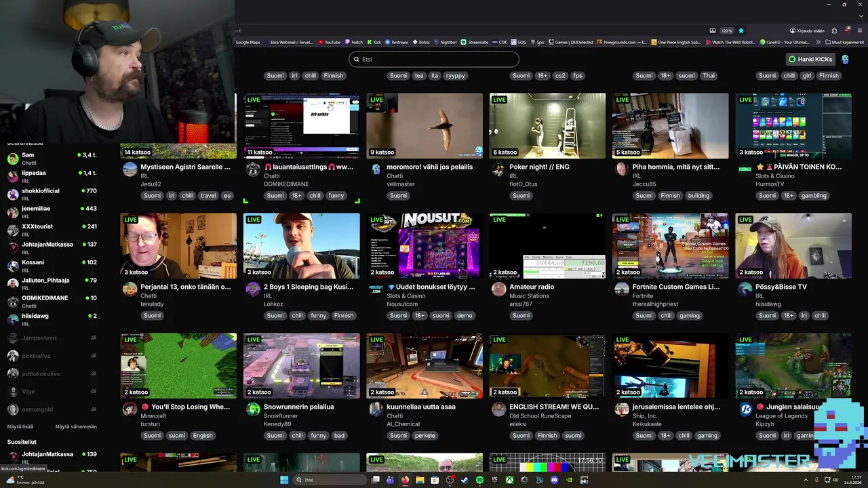
Task: Open Kossani's avatar in sidebar
Action: tap(13, 266)
